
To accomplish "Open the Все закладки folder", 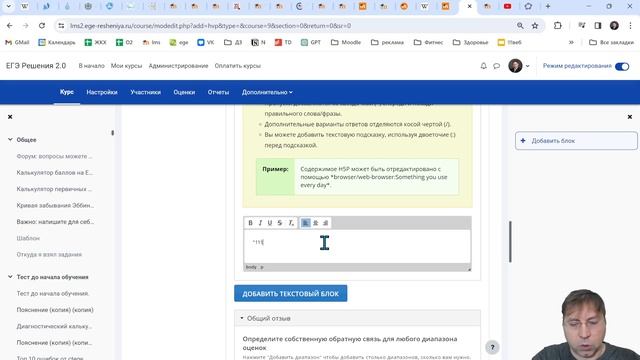I will 611,42.
